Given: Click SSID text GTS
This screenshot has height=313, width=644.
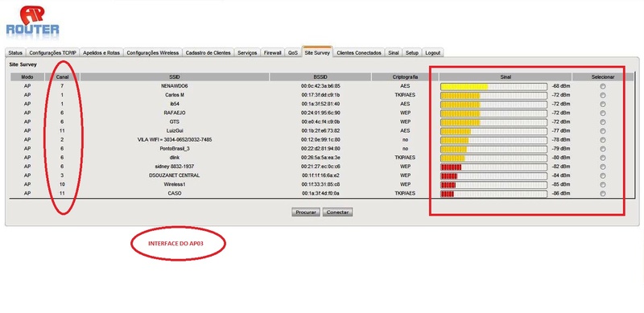Looking at the screenshot, I should [x=175, y=122].
